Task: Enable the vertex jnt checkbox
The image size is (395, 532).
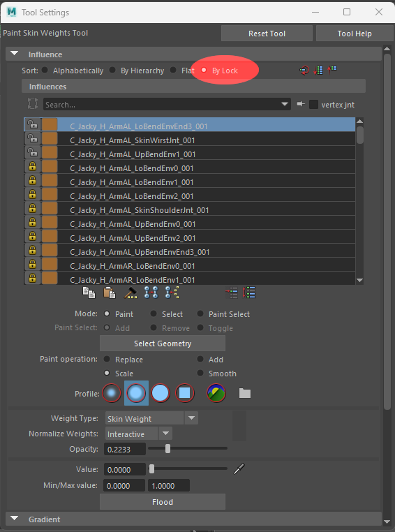Action: tap(313, 105)
